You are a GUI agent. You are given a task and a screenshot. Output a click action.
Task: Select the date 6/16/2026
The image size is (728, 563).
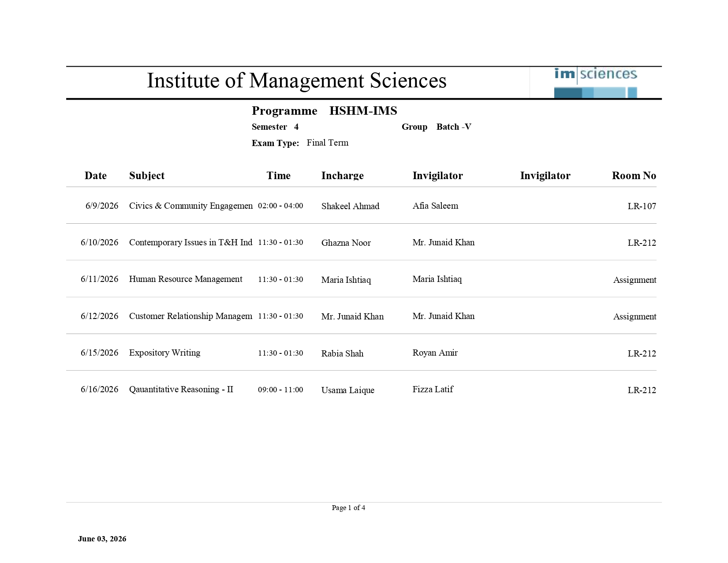(99, 389)
